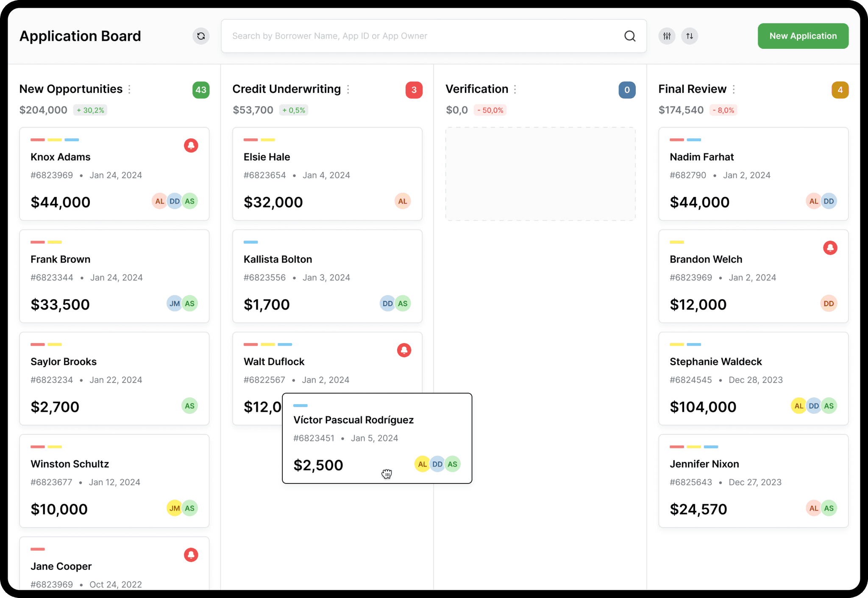Open the Elsie Hale application card
The image size is (868, 598).
coord(327,174)
